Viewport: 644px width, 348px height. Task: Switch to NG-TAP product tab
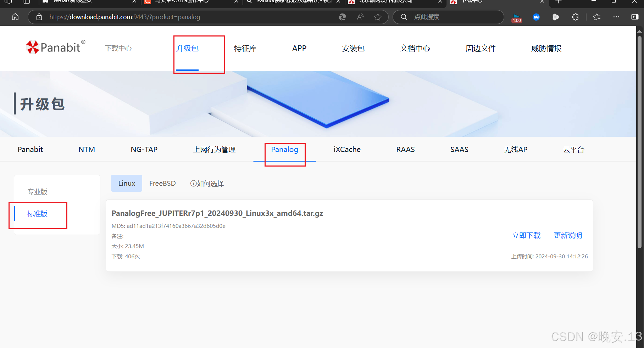(144, 149)
